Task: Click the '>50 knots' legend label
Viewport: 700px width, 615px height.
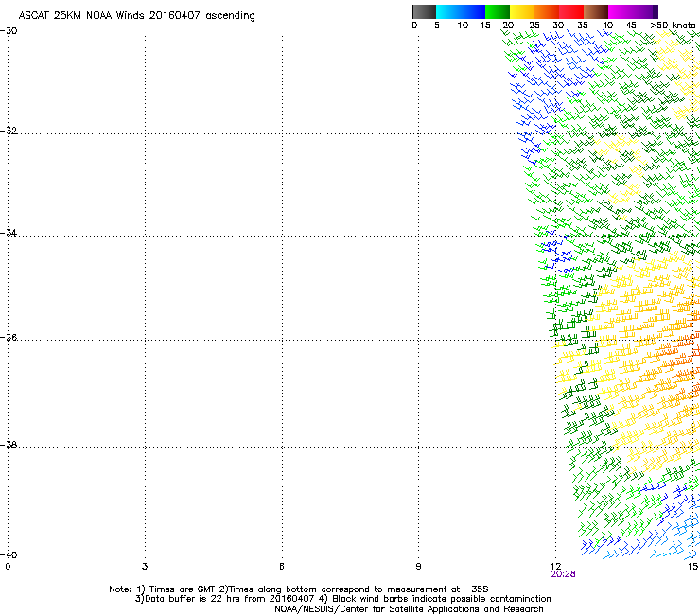Action: (673, 26)
